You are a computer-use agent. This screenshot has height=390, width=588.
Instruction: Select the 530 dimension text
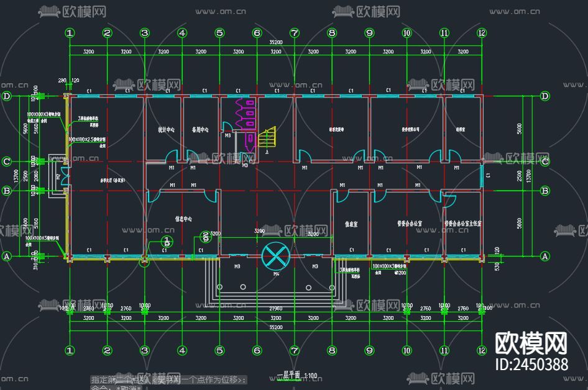[x=497, y=266]
